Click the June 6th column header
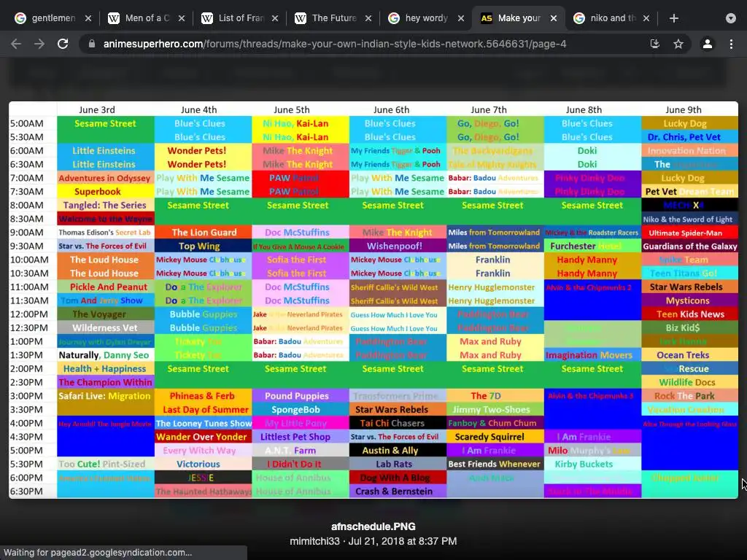This screenshot has width=747, height=560. pos(391,109)
